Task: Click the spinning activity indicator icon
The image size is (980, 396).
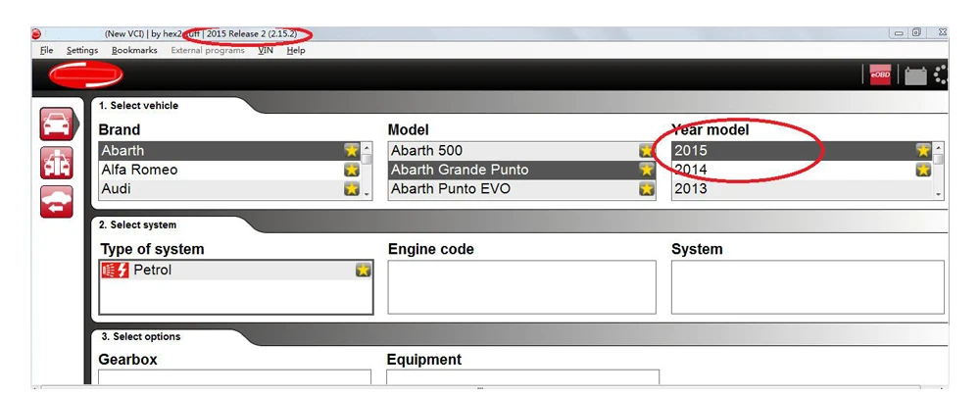Action: coord(941,75)
